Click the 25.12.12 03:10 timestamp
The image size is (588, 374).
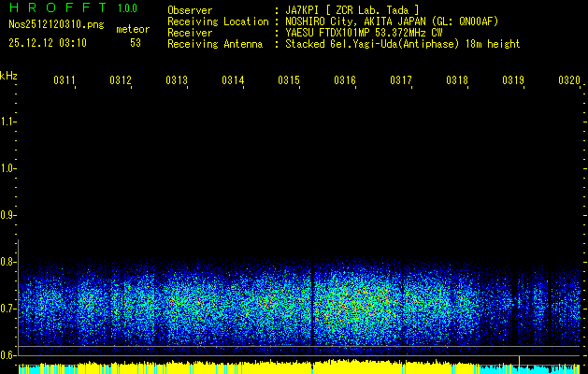tap(47, 42)
